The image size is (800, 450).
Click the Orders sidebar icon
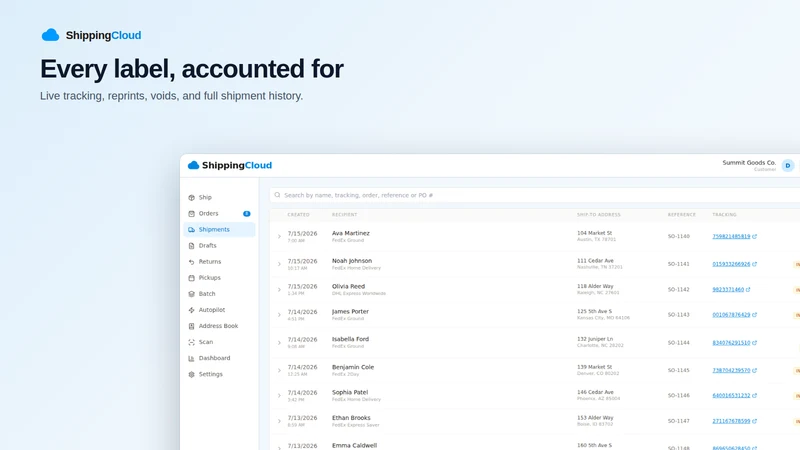tap(191, 214)
